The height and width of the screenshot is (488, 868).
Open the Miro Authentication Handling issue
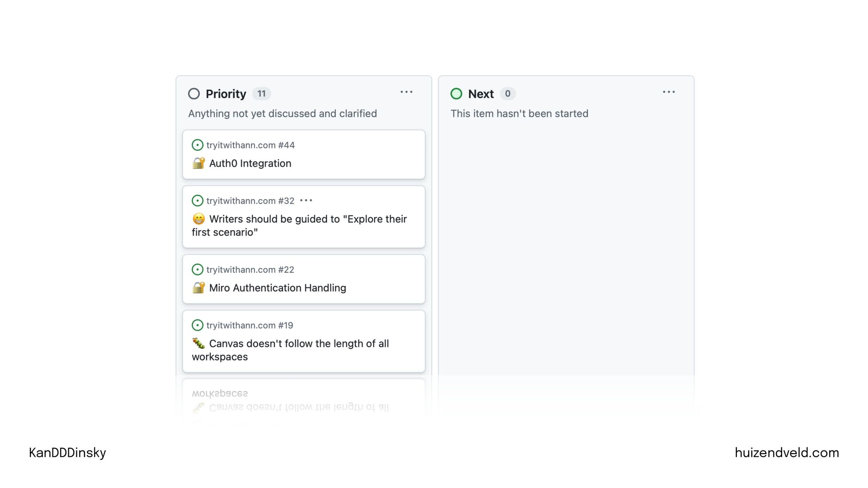[277, 288]
